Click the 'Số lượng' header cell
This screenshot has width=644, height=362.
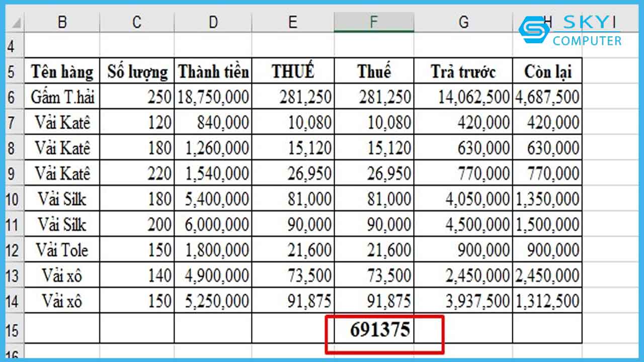click(137, 71)
